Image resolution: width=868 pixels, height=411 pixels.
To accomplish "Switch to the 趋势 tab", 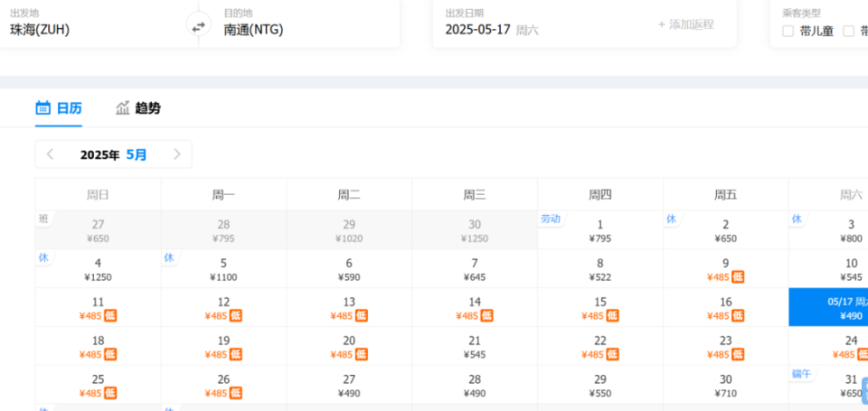I will coord(138,107).
